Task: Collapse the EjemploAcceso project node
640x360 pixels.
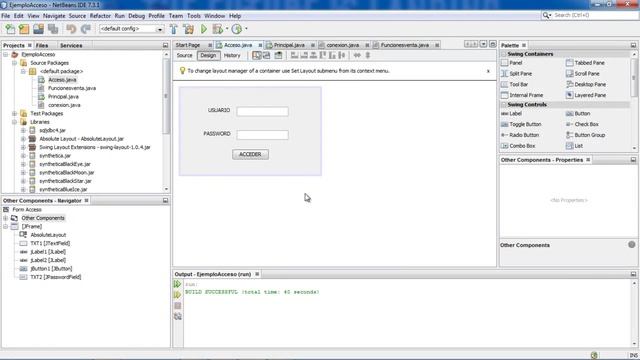Action: coord(6,54)
